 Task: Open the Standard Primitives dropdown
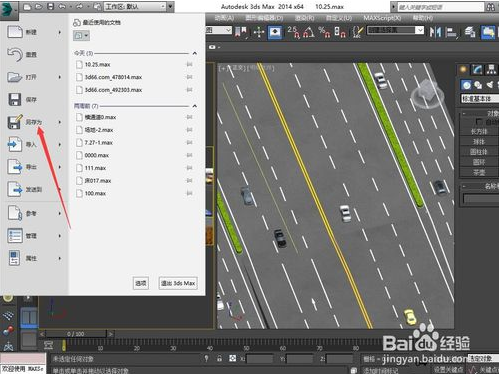point(479,99)
